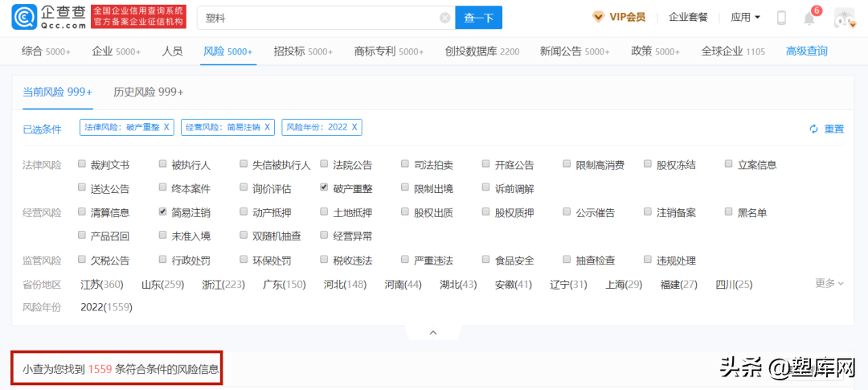
Task: Check the 经营异常 checkbox
Action: 325,236
